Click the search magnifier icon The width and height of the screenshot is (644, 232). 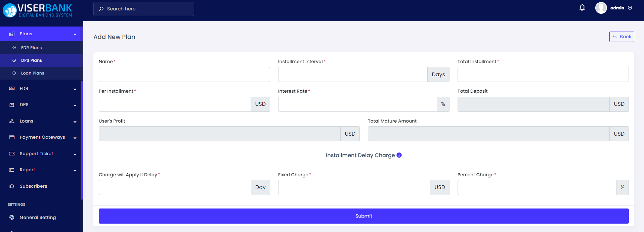(101, 9)
